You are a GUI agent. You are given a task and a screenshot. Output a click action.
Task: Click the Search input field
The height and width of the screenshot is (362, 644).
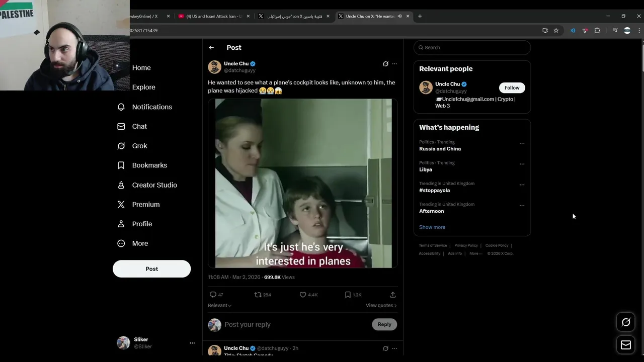(x=472, y=47)
